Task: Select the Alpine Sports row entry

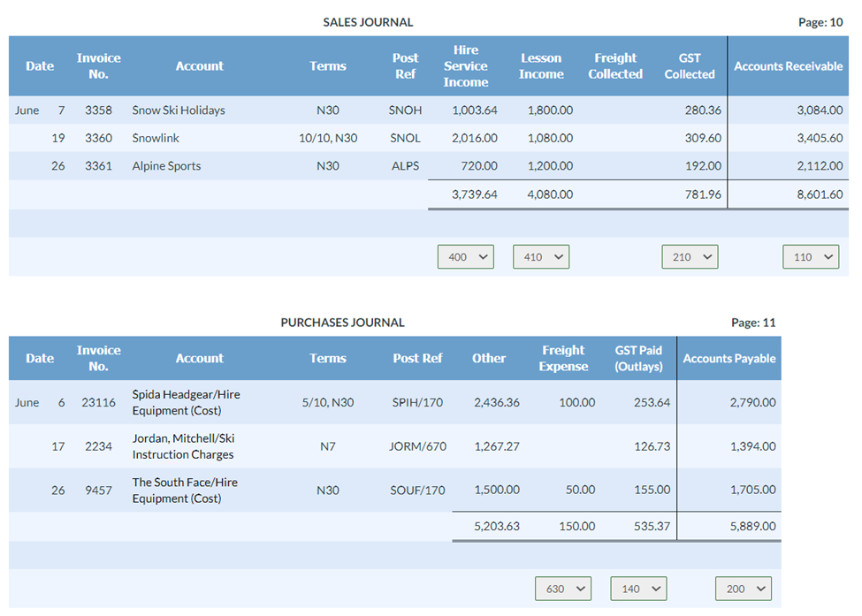Action: [166, 165]
